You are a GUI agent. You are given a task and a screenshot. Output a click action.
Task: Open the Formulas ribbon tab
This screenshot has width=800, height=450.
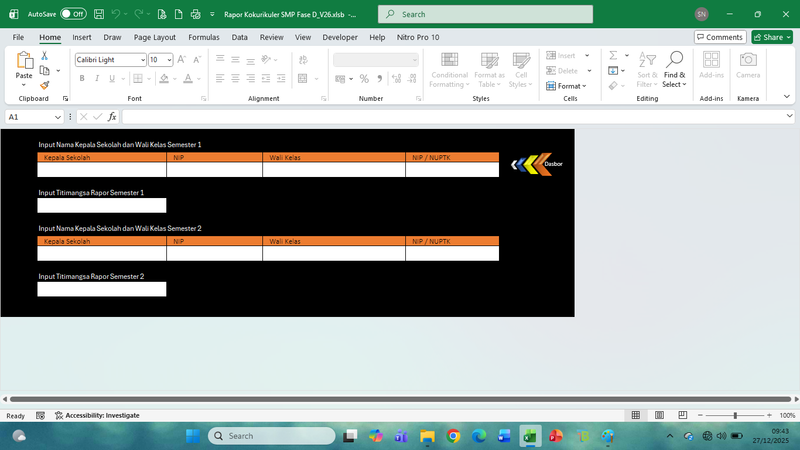pos(204,37)
